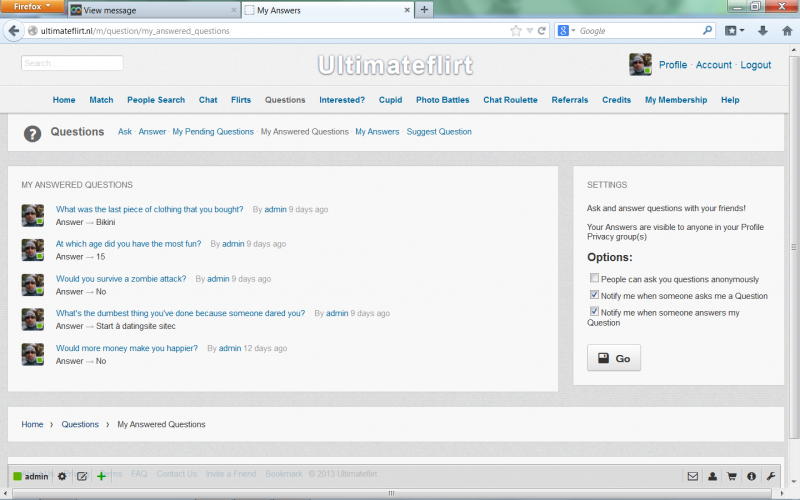
Task: Open admin bar settings gear icon
Action: point(62,476)
